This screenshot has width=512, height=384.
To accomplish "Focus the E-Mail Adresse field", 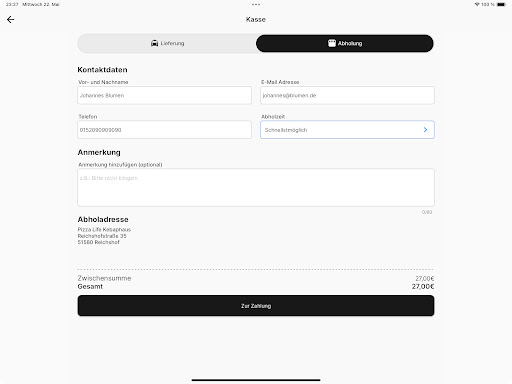I will tap(347, 95).
